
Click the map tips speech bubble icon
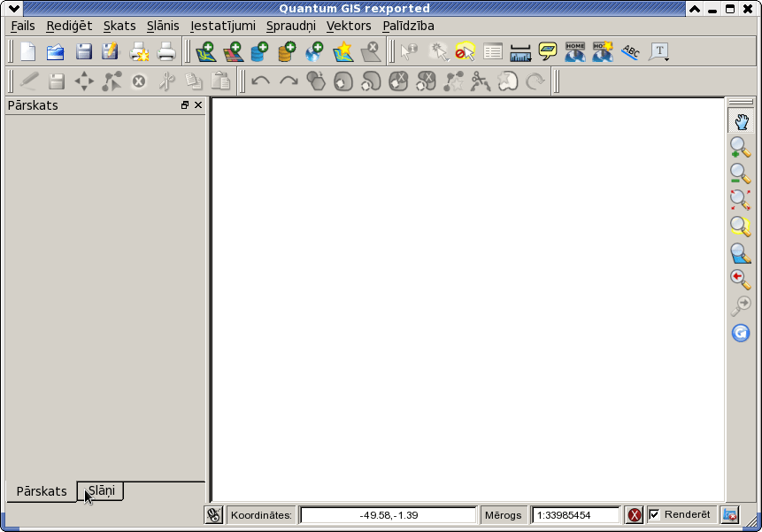click(548, 51)
